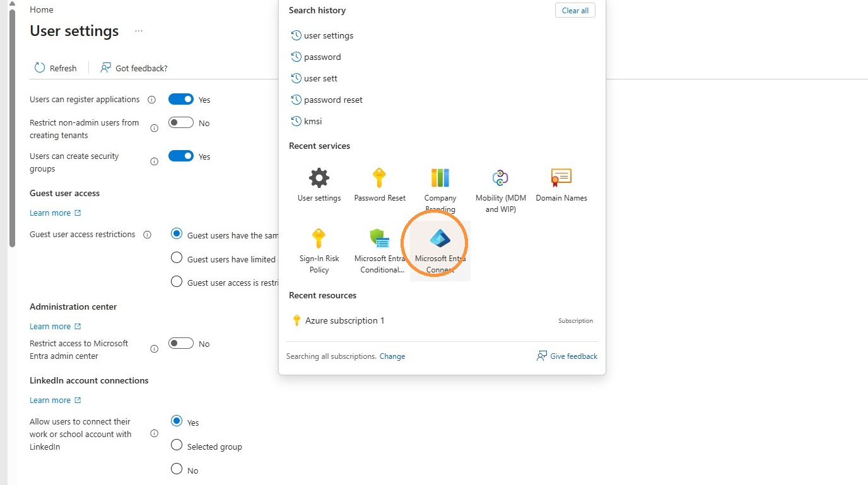Select No for LinkedIn account connections
The image size is (868, 485).
point(177,469)
